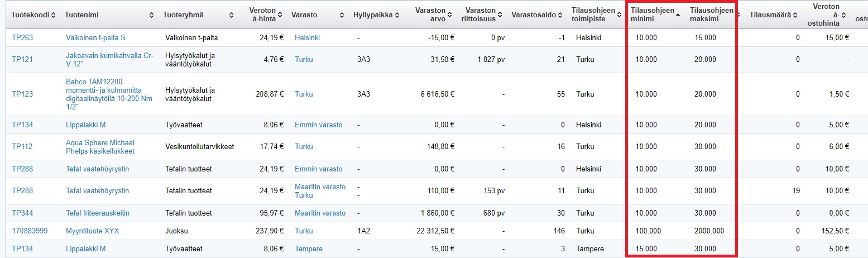Select the '2000.000' maximum cell
Viewport: 868px width, 258px height.
709,231
